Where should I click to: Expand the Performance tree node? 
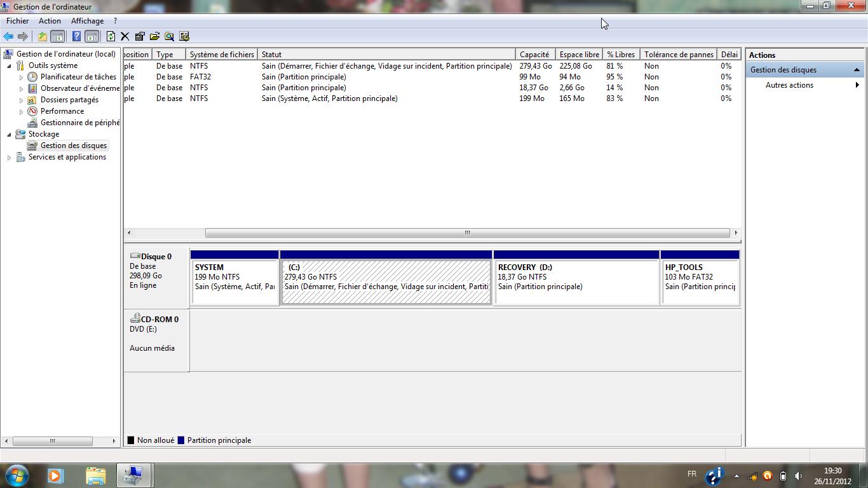21,111
